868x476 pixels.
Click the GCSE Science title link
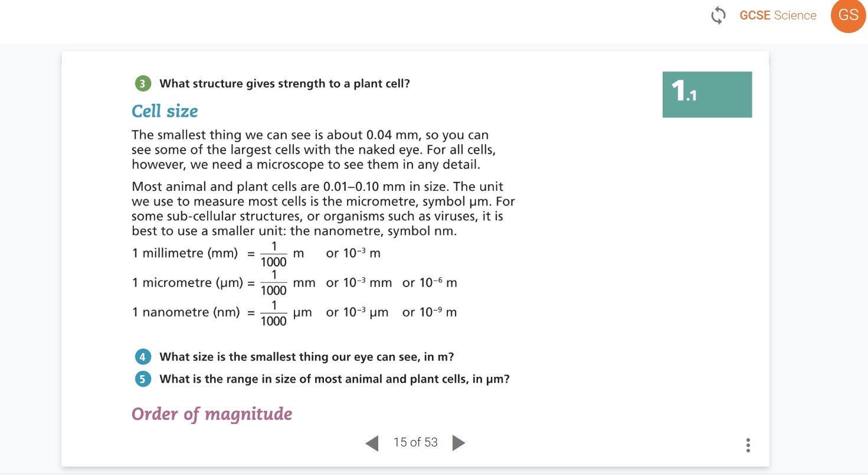(x=778, y=16)
